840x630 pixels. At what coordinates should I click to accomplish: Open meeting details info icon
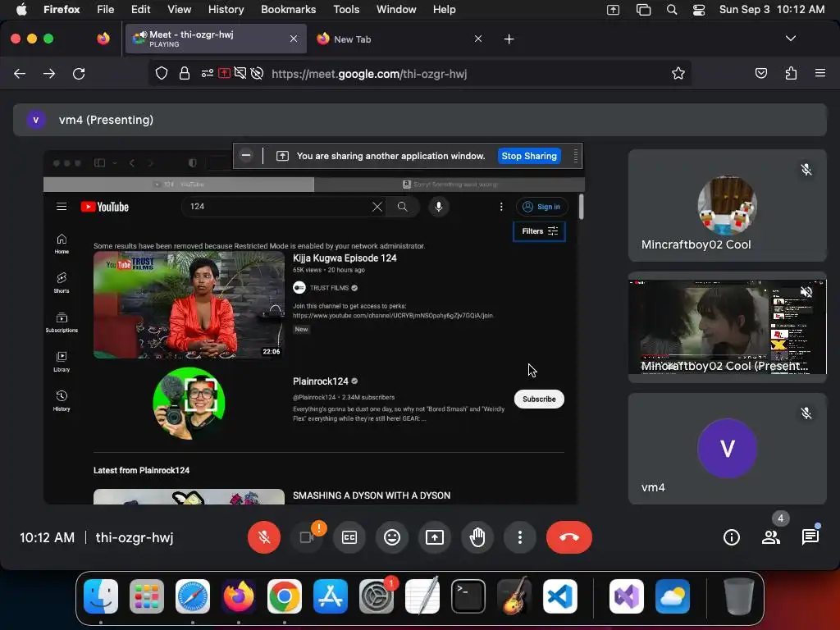coord(731,536)
